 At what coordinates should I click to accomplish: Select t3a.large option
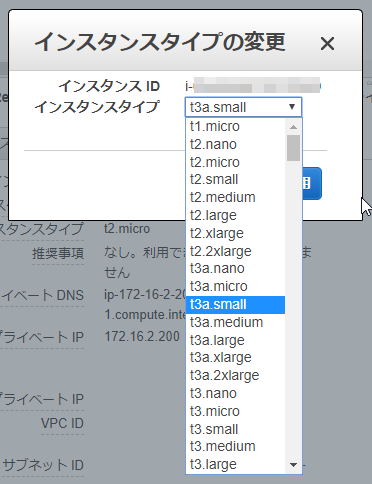coord(235,340)
